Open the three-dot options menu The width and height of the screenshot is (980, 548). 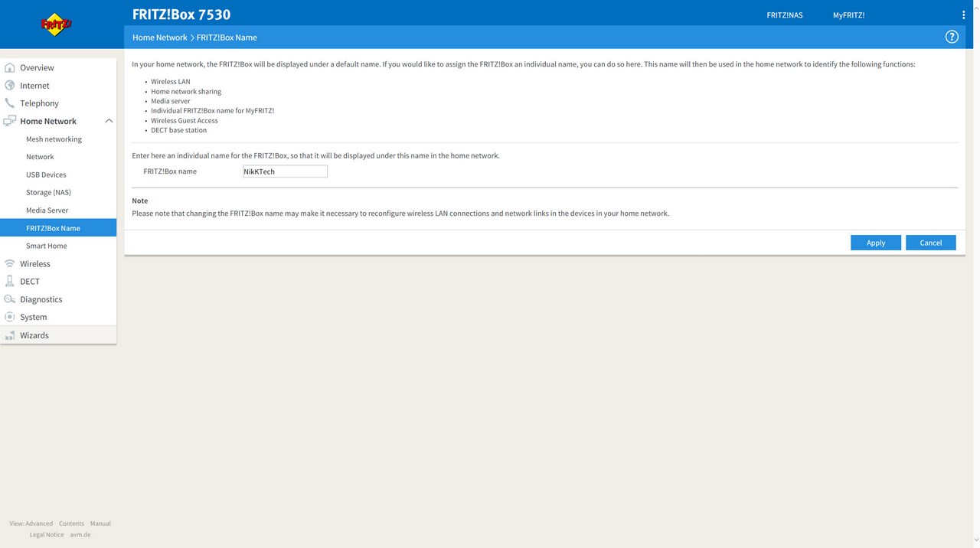[x=963, y=15]
